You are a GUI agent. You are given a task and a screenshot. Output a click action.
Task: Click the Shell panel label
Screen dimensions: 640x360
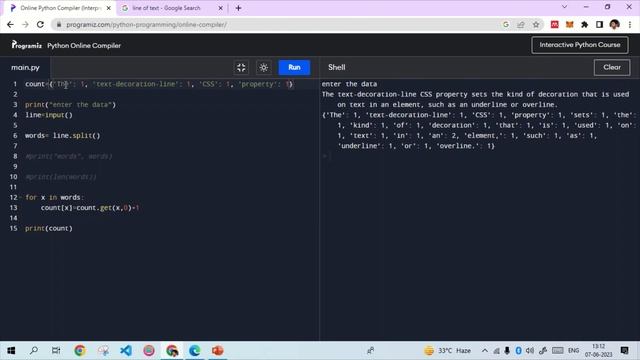[x=337, y=67]
